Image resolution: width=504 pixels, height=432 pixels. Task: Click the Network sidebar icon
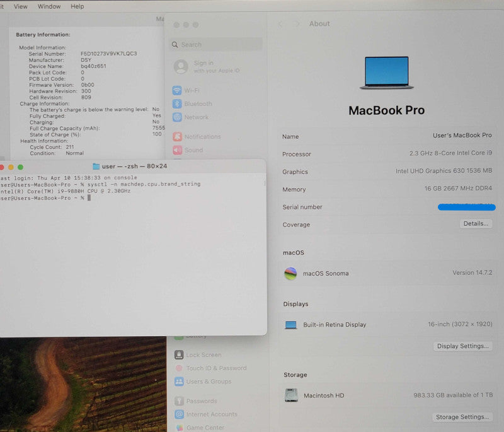[x=177, y=117]
